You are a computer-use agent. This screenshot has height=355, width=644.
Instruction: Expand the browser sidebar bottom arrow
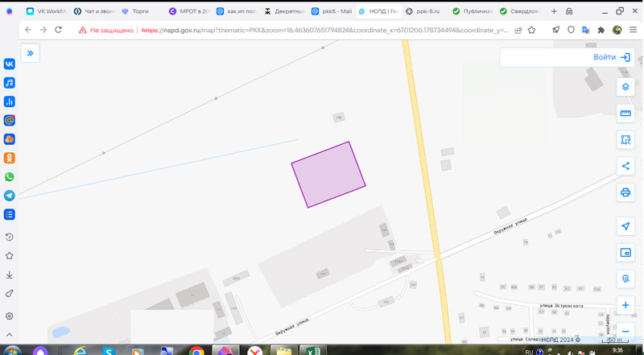[10, 334]
